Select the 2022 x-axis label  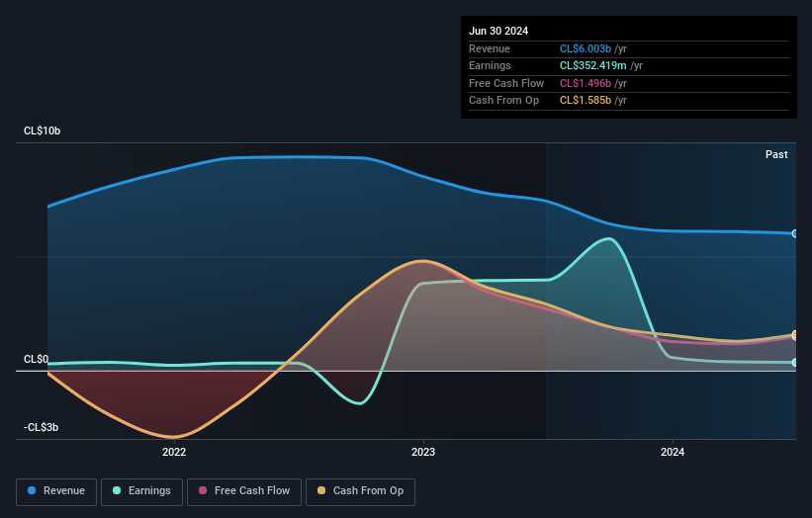pyautogui.click(x=174, y=452)
